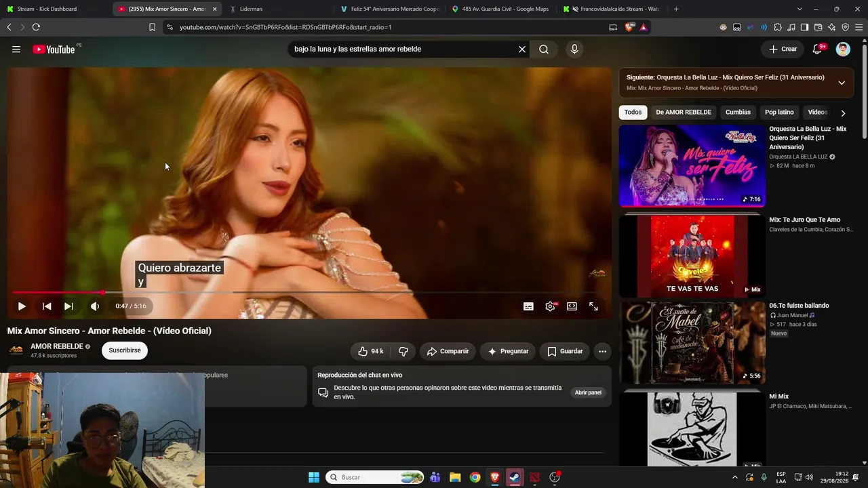868x488 pixels.
Task: Enter fullscreen video mode
Action: point(593,306)
